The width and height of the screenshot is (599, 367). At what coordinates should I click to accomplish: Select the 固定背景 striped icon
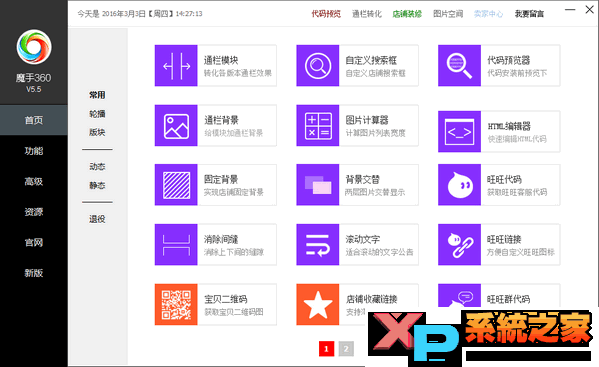(176, 185)
